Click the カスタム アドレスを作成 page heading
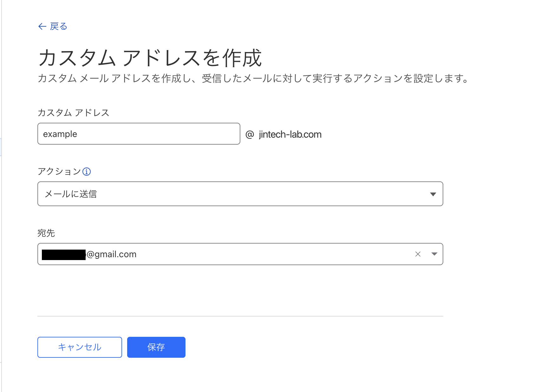Viewport: 553px width, 392px height. click(150, 58)
